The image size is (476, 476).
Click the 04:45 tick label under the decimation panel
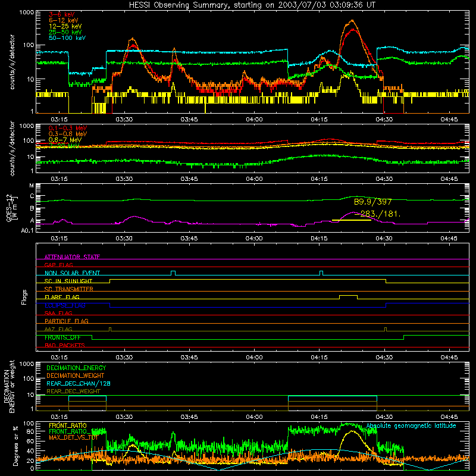[449, 416]
